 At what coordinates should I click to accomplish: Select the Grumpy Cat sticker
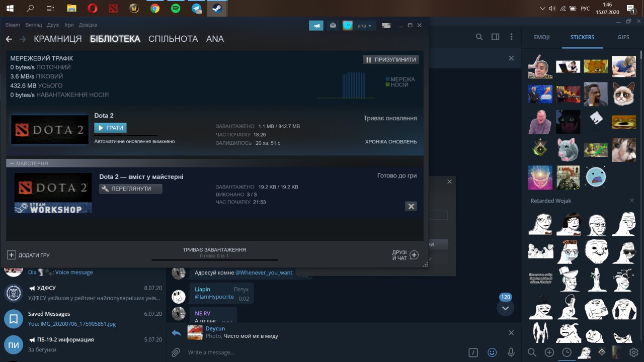coord(623,94)
